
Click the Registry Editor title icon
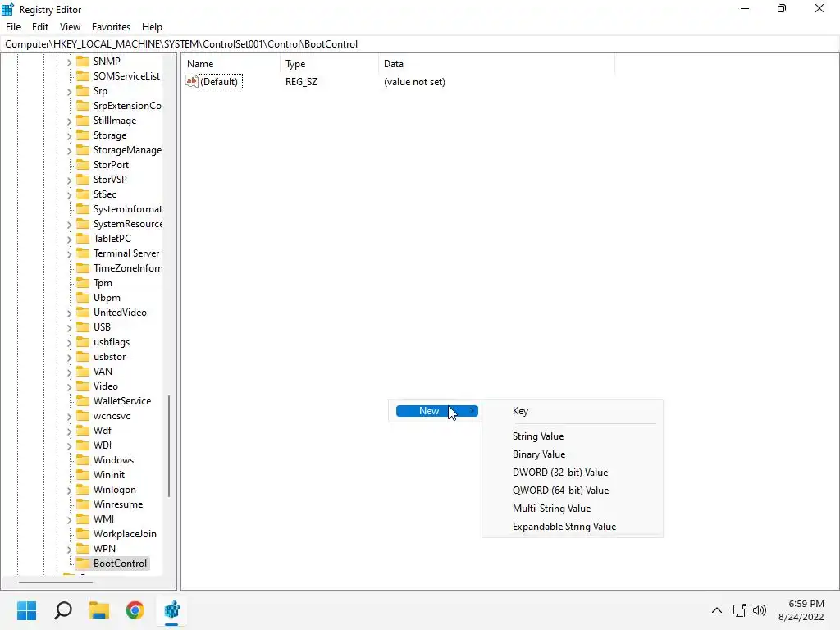[7, 9]
